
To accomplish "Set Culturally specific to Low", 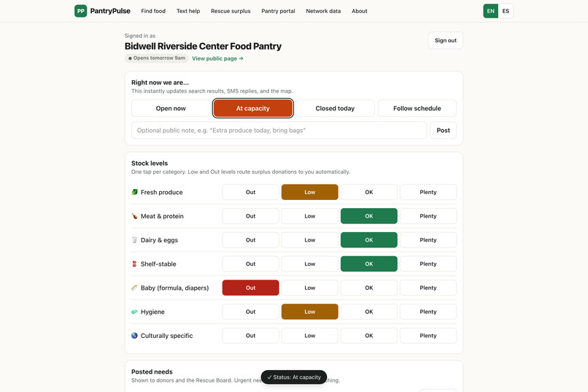I will pos(310,336).
